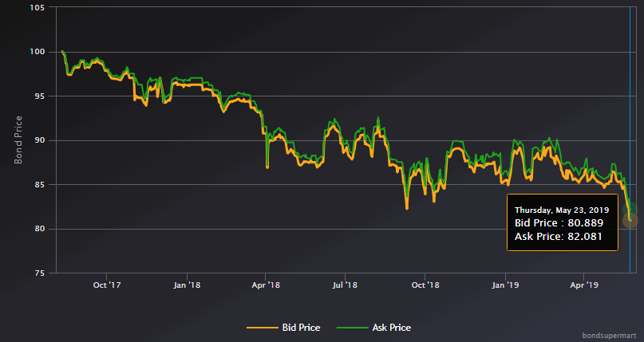Click the highlighted May 23, 2019 data point marker
The image size is (644, 342).
tap(630, 221)
